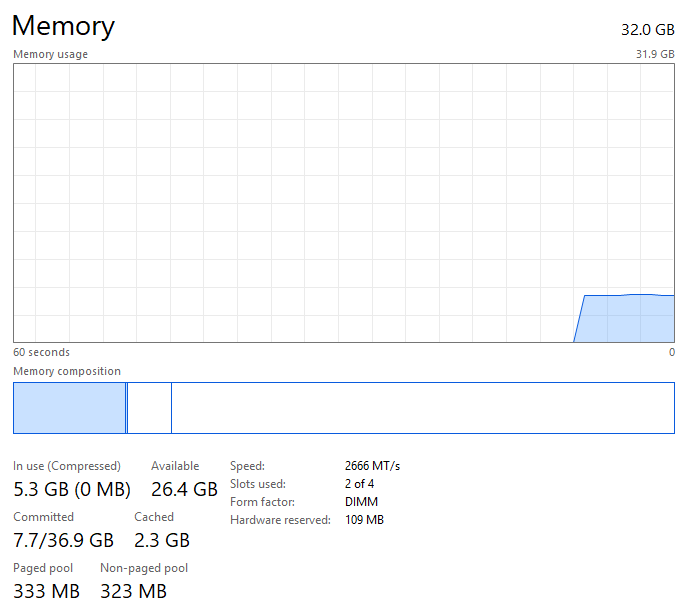
Task: Click the Speed 2666 MT/s value
Action: pos(372,466)
